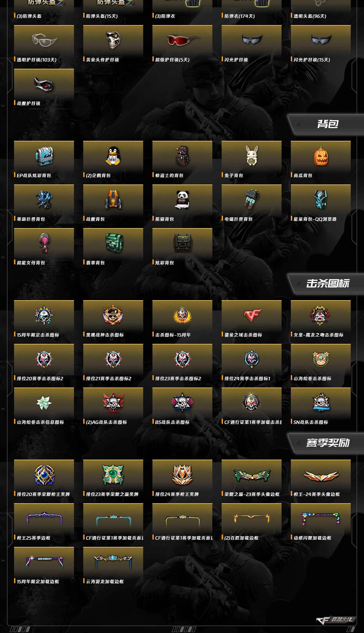Image resolution: width=364 pixels, height=633 pixels.
Task: Click the panda backpack icon
Action: pyautogui.click(x=182, y=200)
